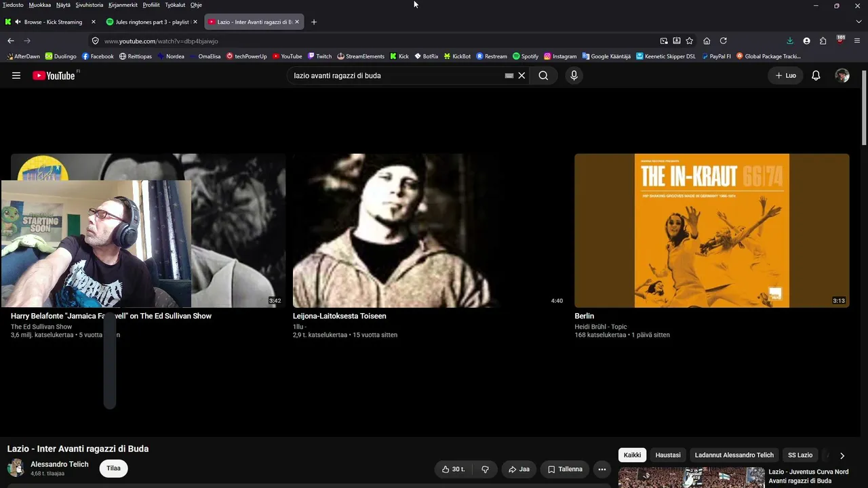The height and width of the screenshot is (488, 868).
Task: Filter by Ladannut Alessandro Telich
Action: coord(734,455)
